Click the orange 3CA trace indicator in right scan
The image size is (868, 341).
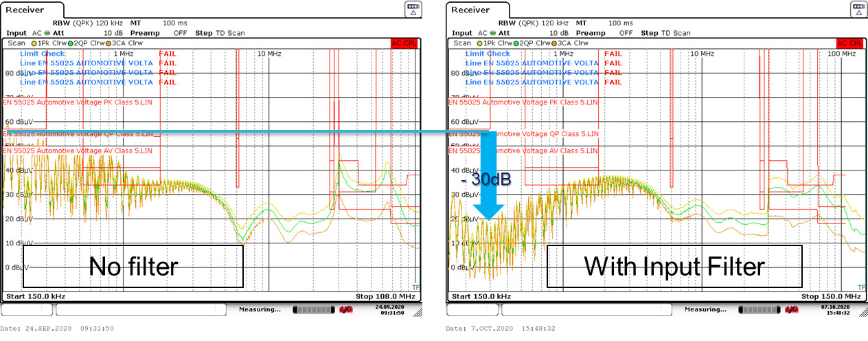(x=551, y=43)
